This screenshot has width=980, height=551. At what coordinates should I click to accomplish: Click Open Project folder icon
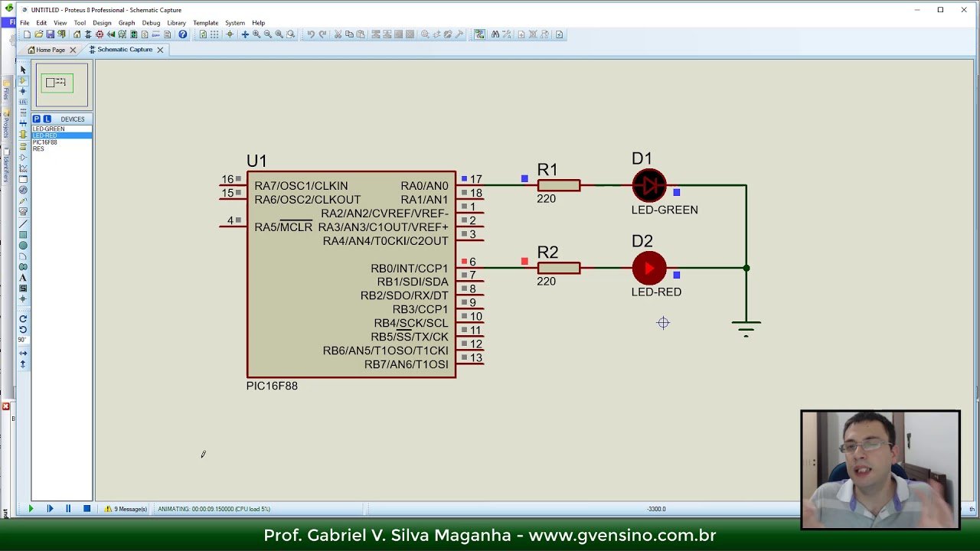(38, 34)
